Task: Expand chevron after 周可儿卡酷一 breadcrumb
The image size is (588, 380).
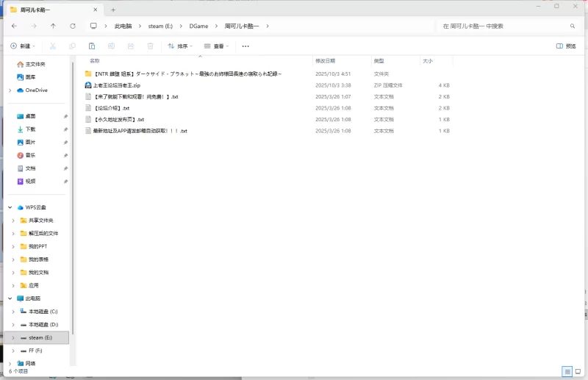Action: [x=268, y=26]
